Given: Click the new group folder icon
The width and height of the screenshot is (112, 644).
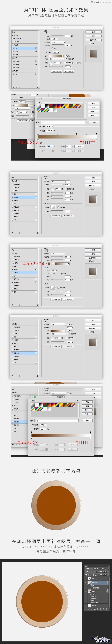Looking at the screenshot, I should 101,609.
